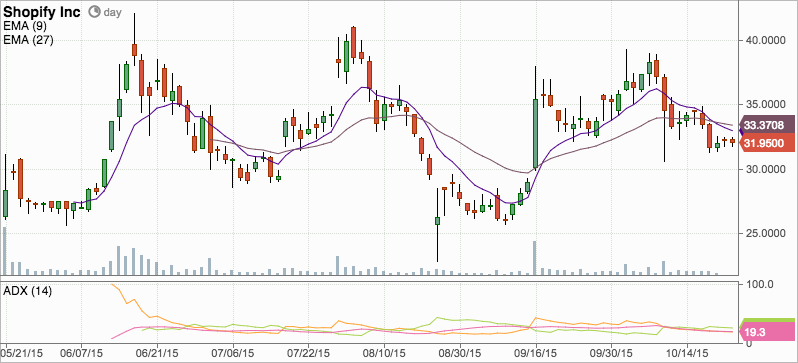This screenshot has height=363, width=798.
Task: Click the 'EMA (27)' indicator label
Action: 28,40
